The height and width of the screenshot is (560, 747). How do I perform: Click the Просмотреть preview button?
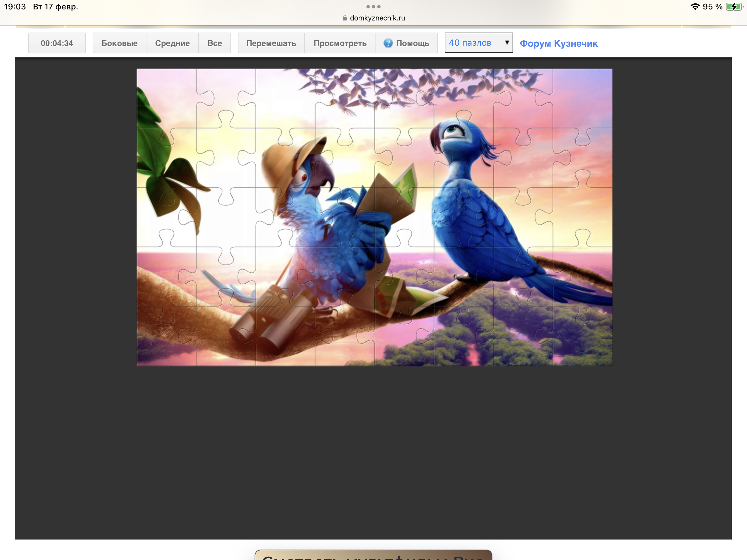click(x=340, y=43)
